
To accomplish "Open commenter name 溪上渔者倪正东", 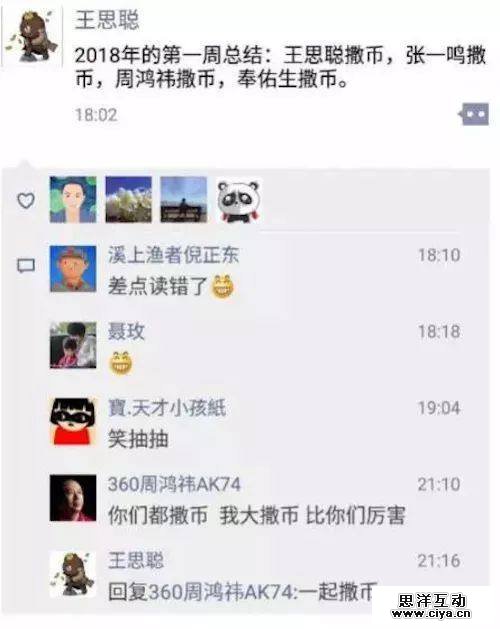I will 173,255.
